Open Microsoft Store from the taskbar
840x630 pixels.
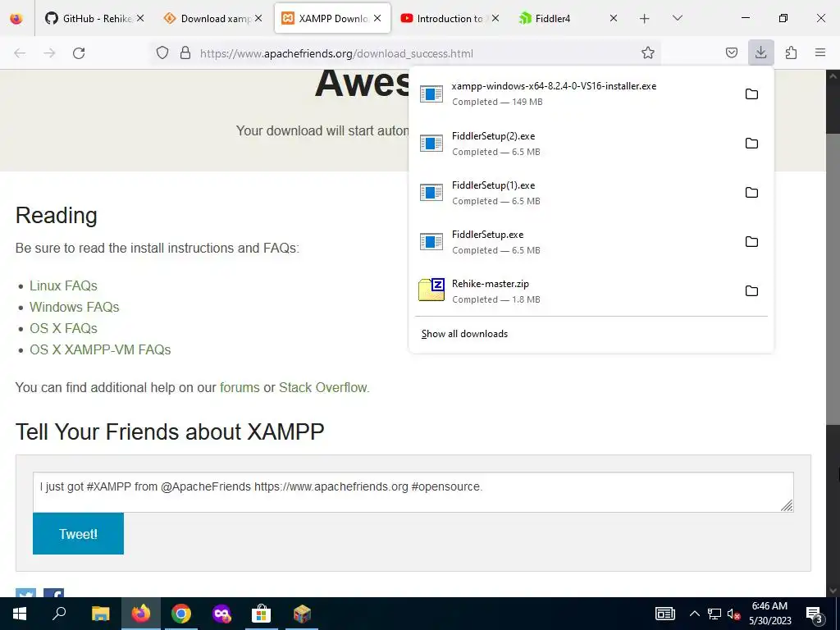262,614
